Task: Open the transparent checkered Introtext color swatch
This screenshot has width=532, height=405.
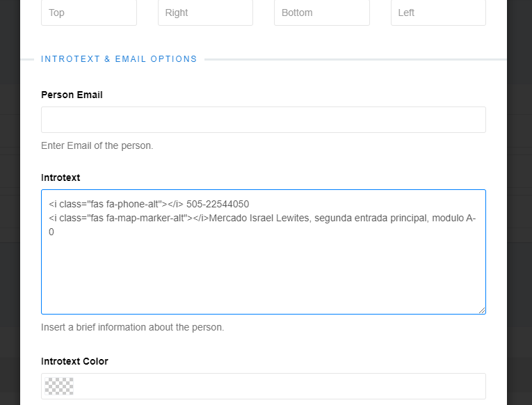Action: pyautogui.click(x=59, y=386)
